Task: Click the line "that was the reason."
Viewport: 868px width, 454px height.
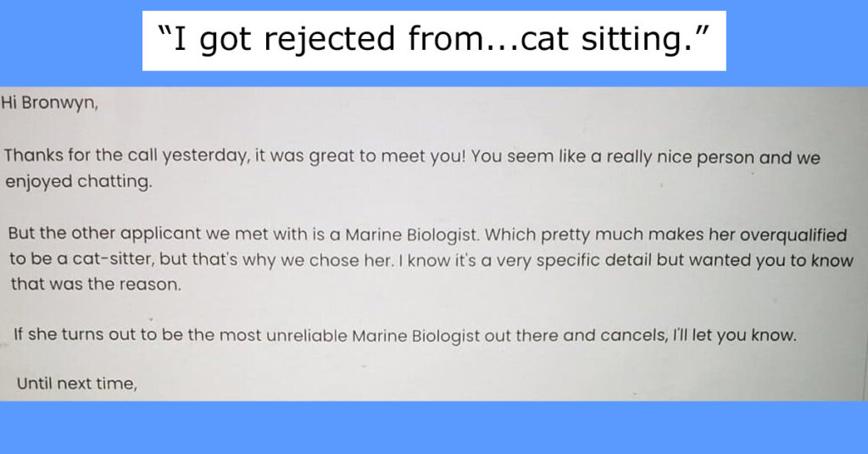Action: 96,285
